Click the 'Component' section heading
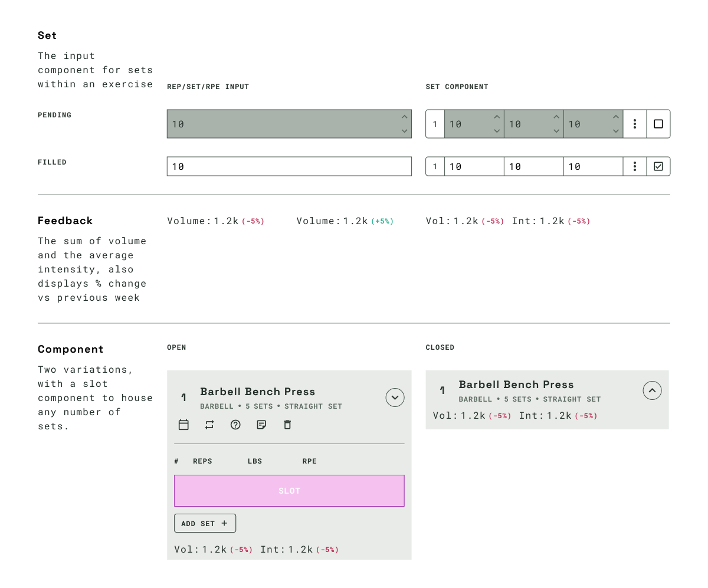The image size is (708, 588). [x=71, y=349]
